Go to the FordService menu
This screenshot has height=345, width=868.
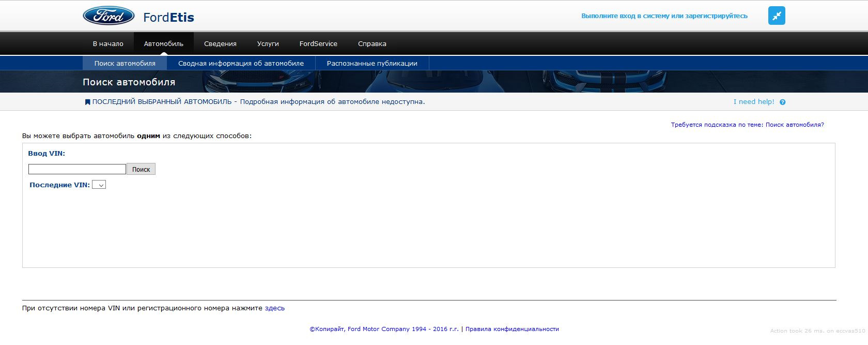[x=318, y=44]
